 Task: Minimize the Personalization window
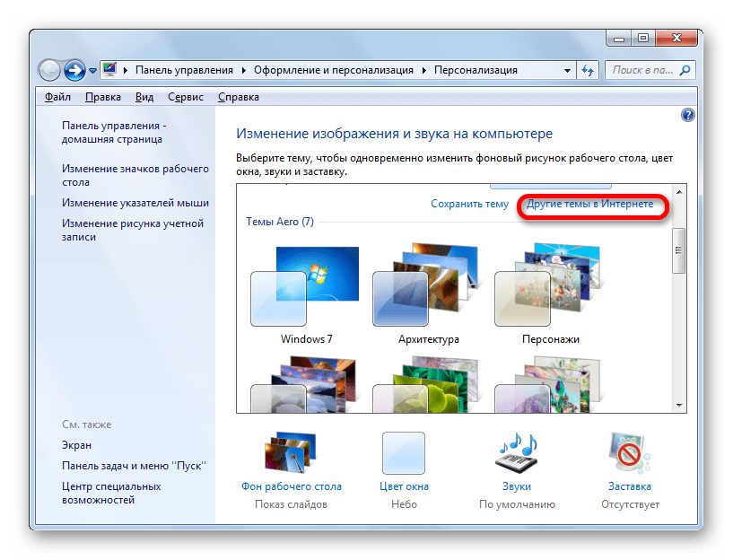click(619, 38)
